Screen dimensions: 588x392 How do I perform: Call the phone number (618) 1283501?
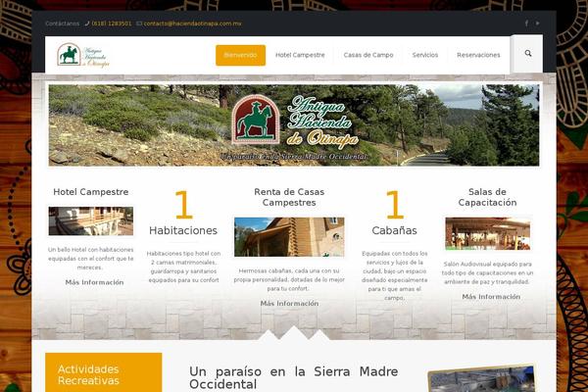click(112, 24)
